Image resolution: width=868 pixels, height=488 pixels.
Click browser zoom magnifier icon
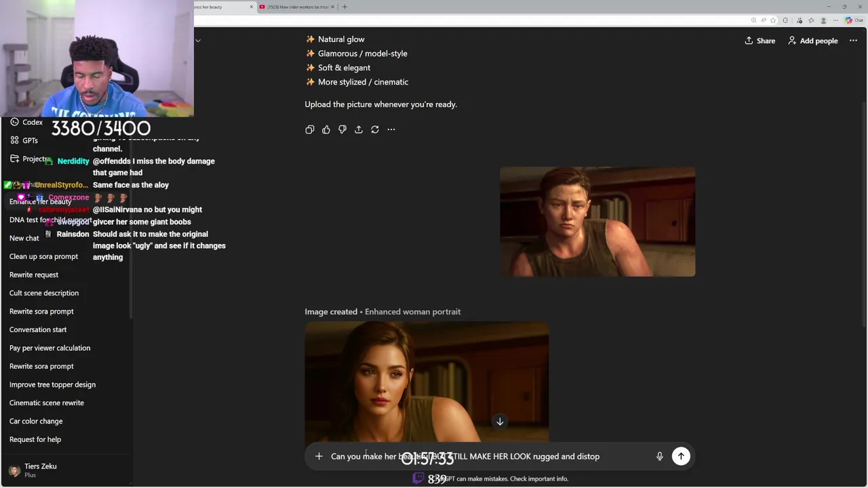[x=754, y=20]
